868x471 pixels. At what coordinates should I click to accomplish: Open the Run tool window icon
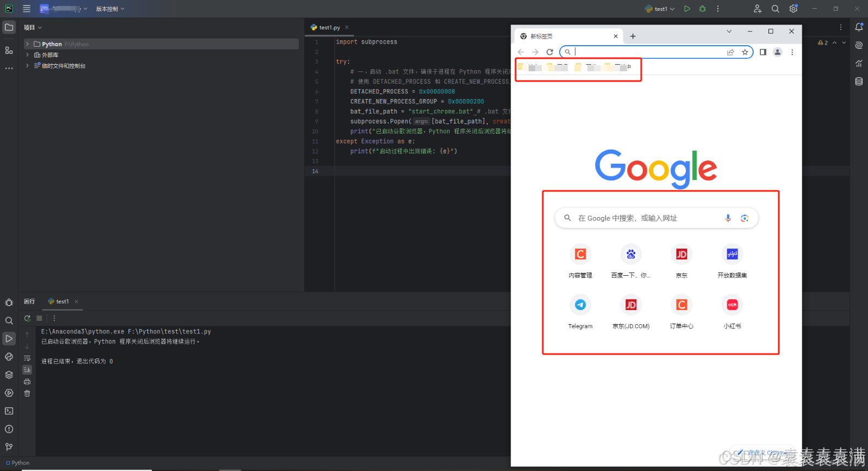coord(9,339)
